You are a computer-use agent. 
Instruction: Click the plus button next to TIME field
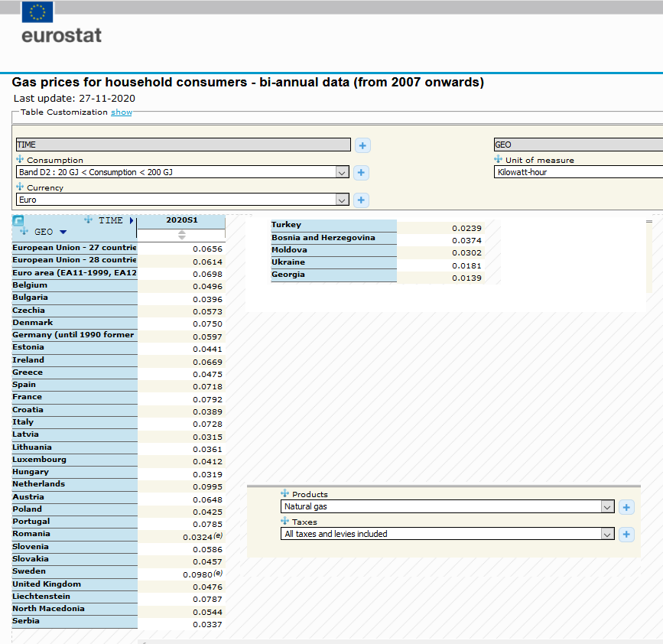tap(362, 145)
